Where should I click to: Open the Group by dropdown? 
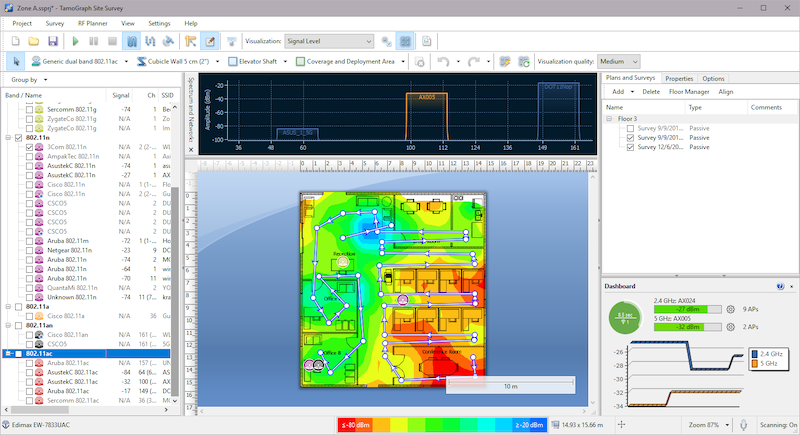click(x=29, y=80)
